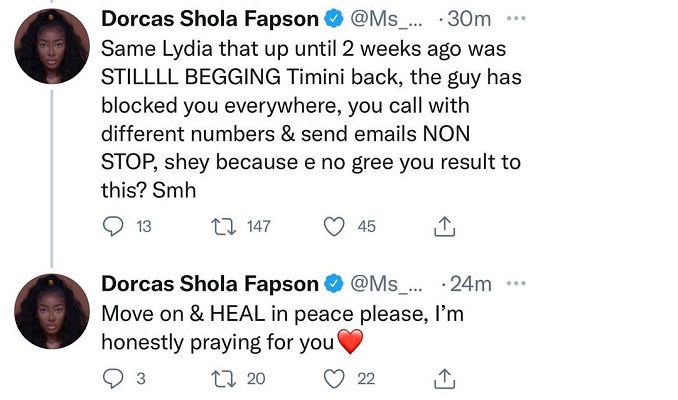Open more options on the 24m tweet
The height and width of the screenshot is (400, 678).
click(518, 283)
